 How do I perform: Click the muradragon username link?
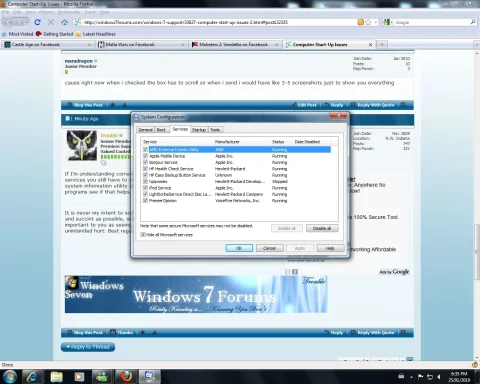tap(79, 61)
